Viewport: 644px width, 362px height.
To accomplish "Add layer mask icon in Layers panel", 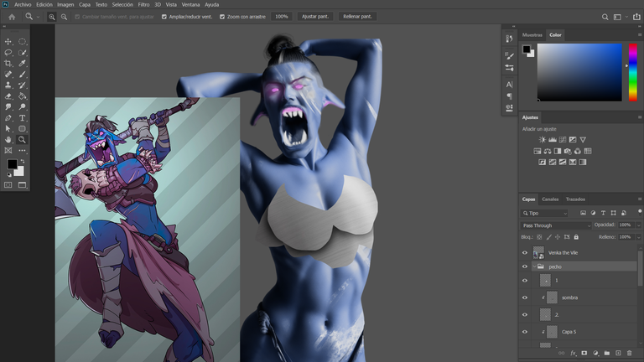I will 584,353.
